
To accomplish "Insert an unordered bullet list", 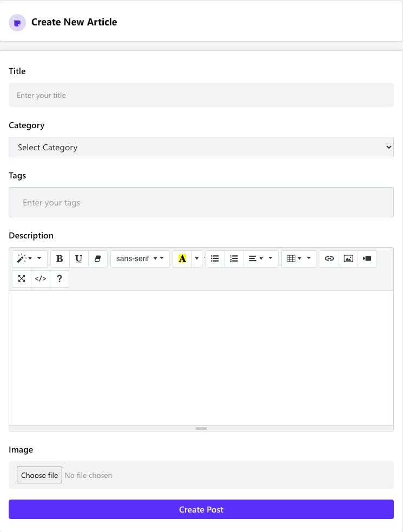I will click(215, 259).
